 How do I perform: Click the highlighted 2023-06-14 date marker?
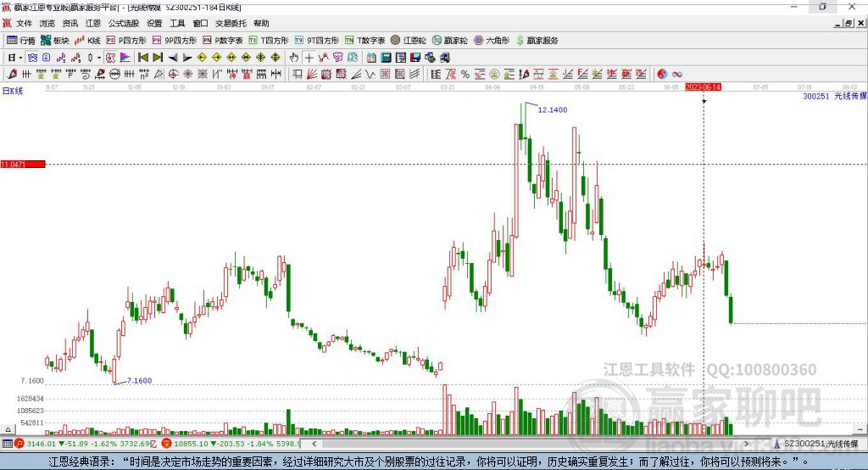coord(703,87)
